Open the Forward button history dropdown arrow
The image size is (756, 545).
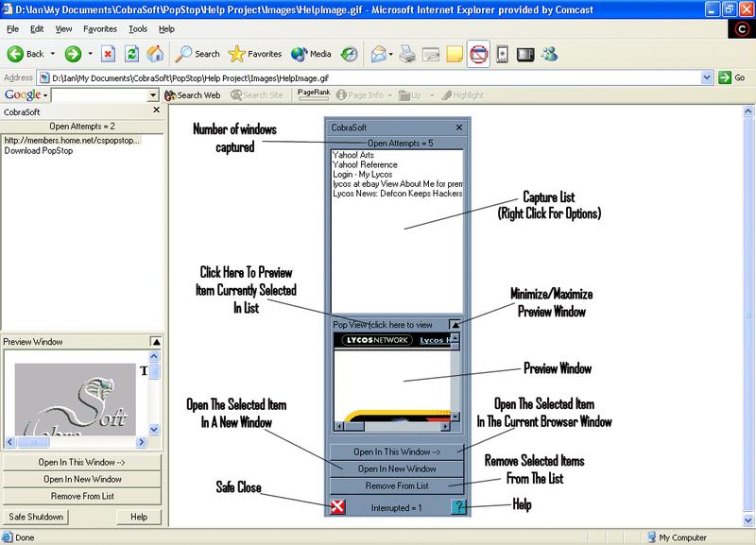click(x=90, y=54)
